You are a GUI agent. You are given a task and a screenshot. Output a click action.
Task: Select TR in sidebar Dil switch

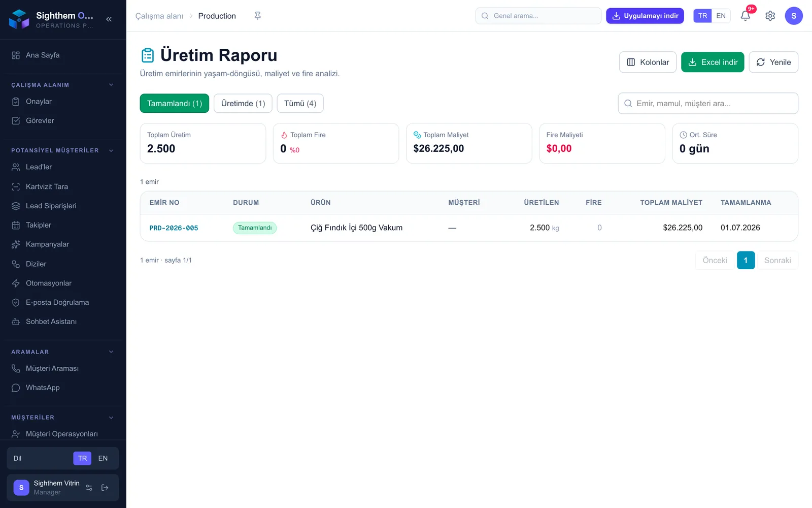(x=82, y=458)
